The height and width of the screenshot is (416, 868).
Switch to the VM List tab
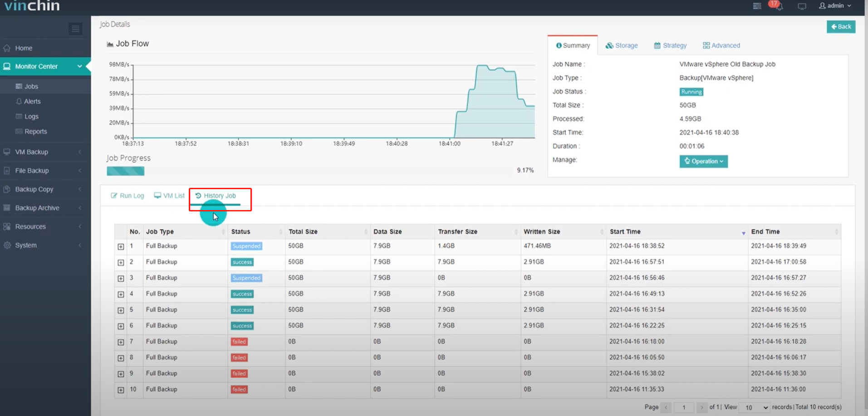coord(169,196)
